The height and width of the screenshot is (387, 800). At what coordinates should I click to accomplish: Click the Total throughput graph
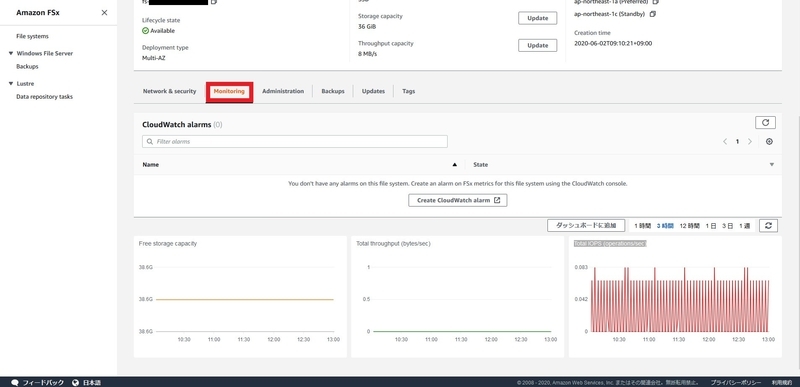point(458,297)
